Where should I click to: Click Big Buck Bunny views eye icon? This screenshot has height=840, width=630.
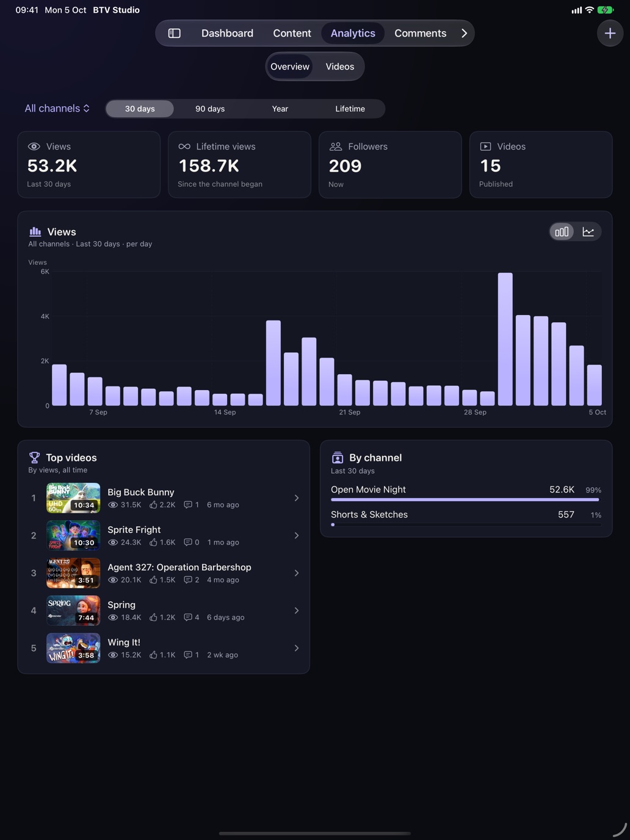click(113, 505)
